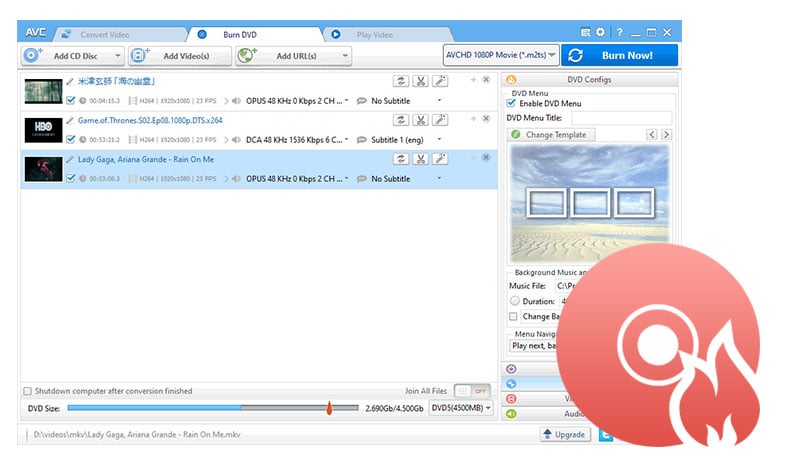Rename Game.of.Thrones video with the pencil icon
The image size is (800, 460).
(x=70, y=120)
